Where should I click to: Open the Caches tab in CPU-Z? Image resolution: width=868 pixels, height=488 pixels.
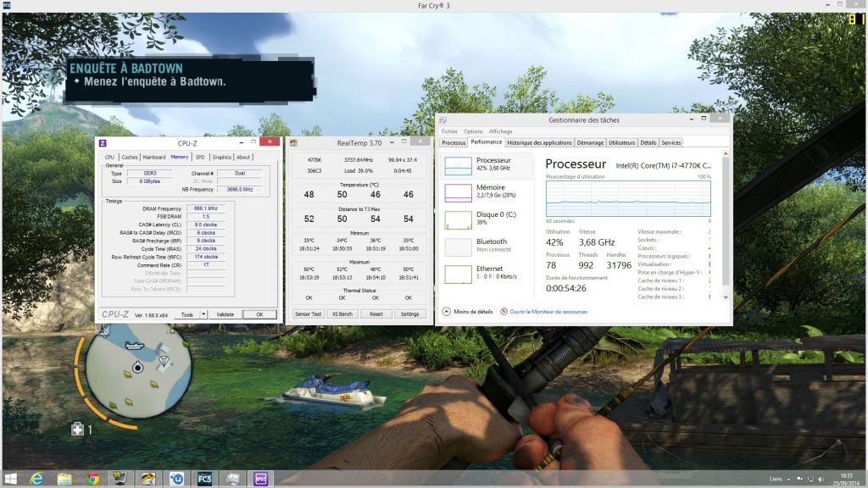tap(130, 157)
